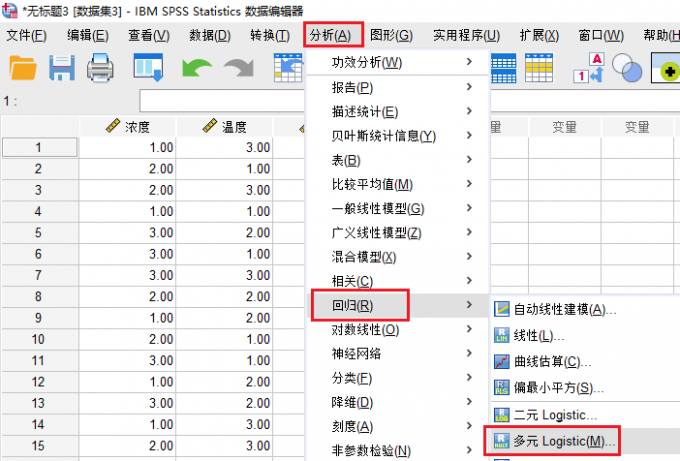Click the go to case icon

tap(288, 68)
